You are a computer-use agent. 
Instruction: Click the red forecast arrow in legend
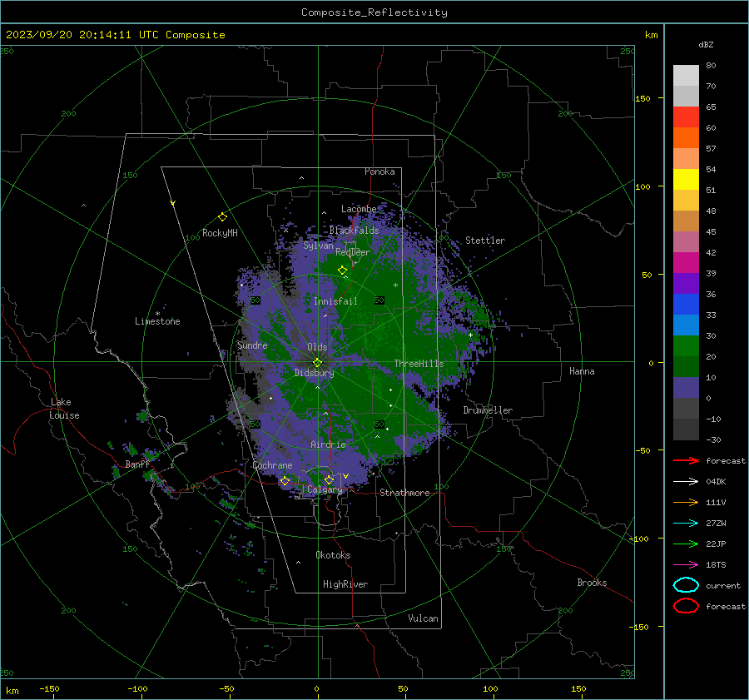pos(686,460)
